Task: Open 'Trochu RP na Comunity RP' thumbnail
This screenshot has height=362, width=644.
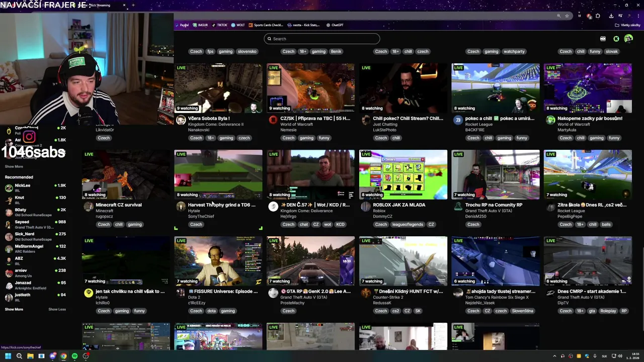Action: click(x=496, y=174)
